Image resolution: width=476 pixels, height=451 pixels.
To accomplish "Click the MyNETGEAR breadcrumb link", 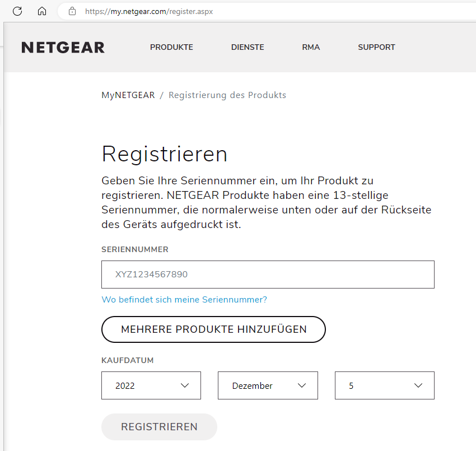I will (128, 95).
